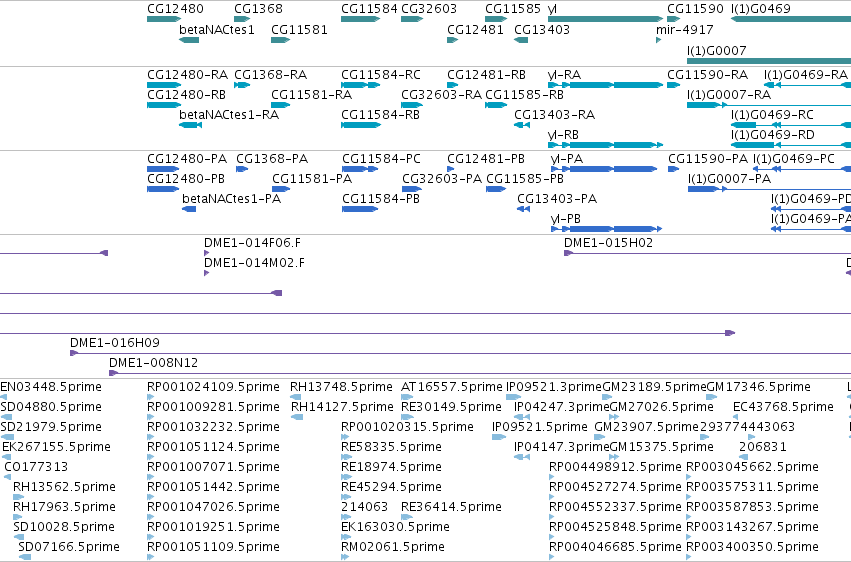Viewport: 851px width, 562px height.
Task: Select transcript l(1)G0007-RA
Action: [x=769, y=105]
